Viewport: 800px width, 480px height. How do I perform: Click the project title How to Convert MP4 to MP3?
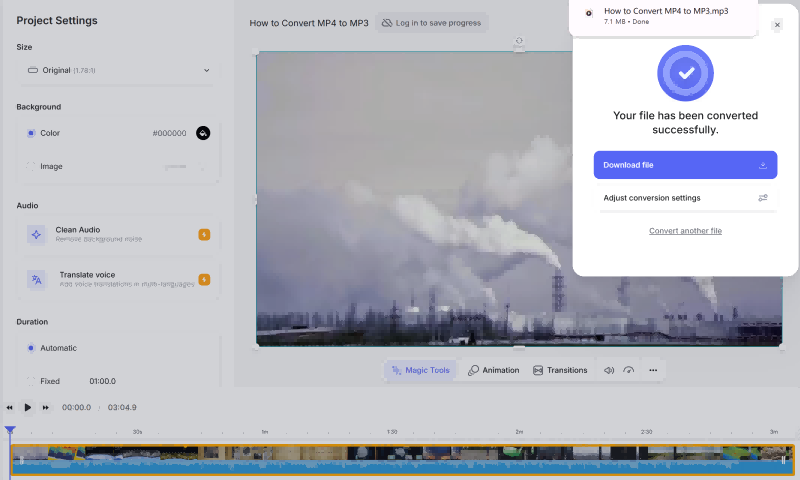[309, 23]
